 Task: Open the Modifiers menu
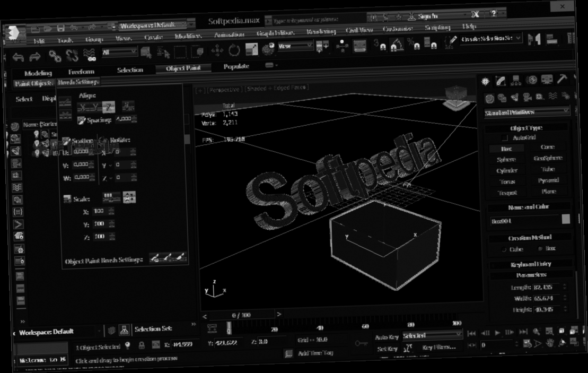coord(188,36)
